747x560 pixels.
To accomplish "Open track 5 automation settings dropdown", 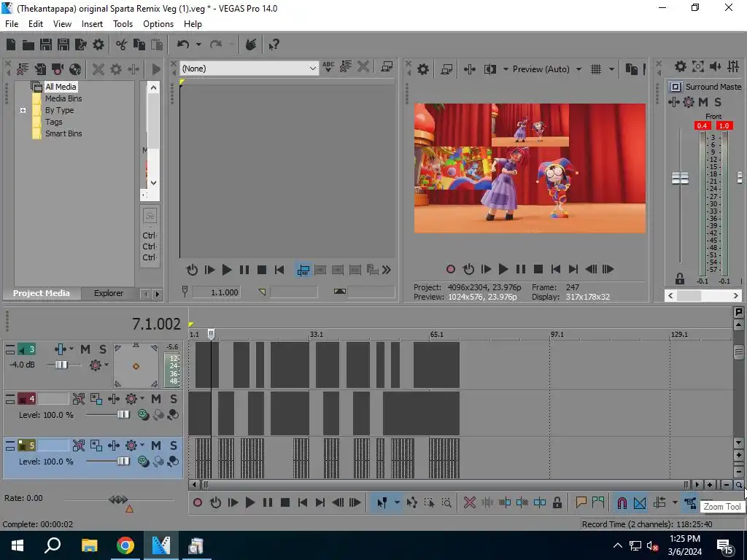I will pyautogui.click(x=142, y=446).
